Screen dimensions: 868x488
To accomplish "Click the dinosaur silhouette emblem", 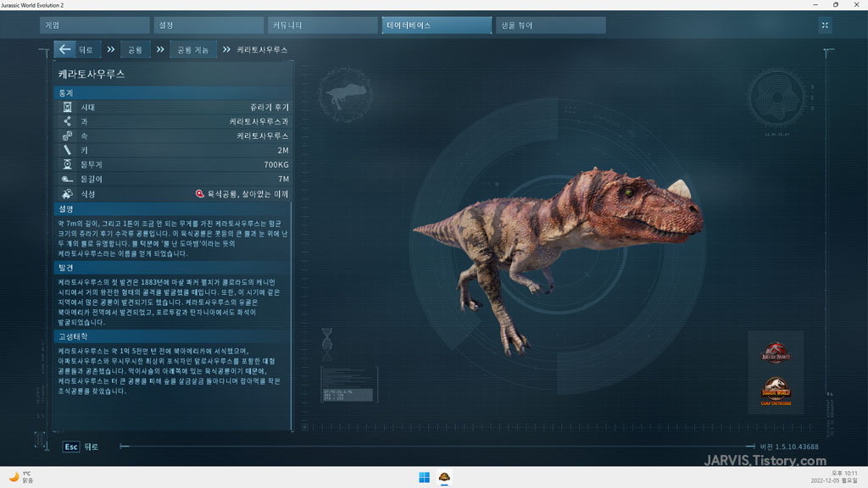I will click(346, 95).
